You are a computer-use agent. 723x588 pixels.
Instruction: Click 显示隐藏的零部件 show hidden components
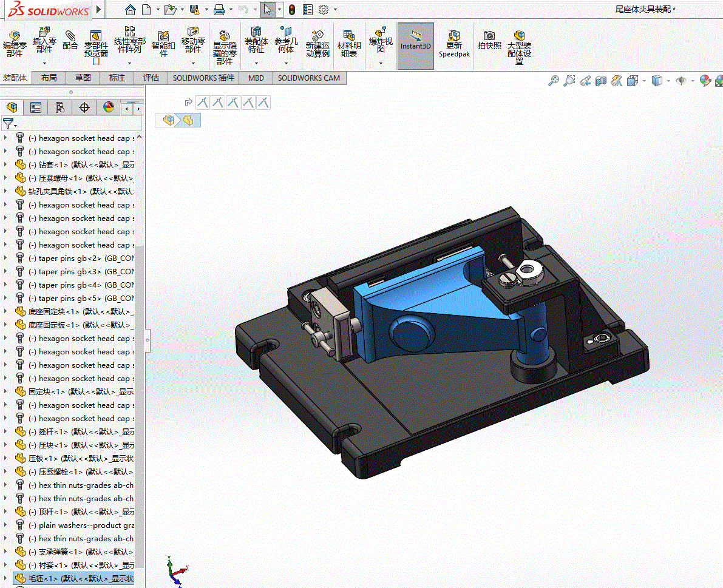(x=225, y=48)
